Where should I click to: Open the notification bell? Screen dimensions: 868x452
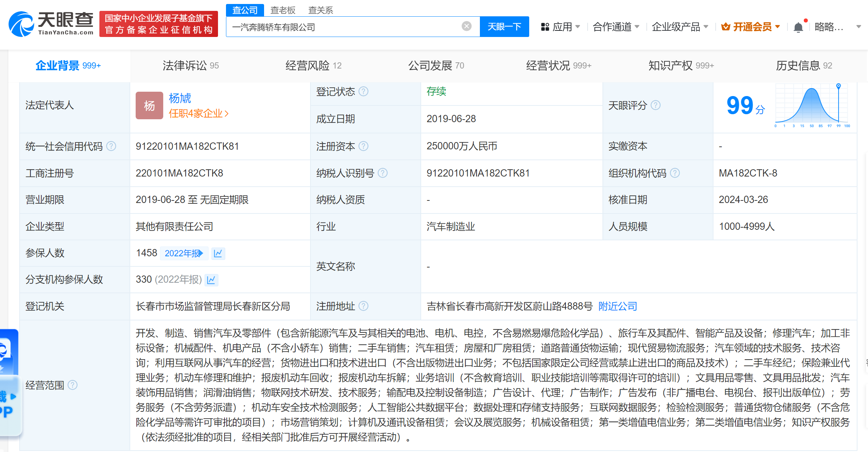(x=798, y=27)
